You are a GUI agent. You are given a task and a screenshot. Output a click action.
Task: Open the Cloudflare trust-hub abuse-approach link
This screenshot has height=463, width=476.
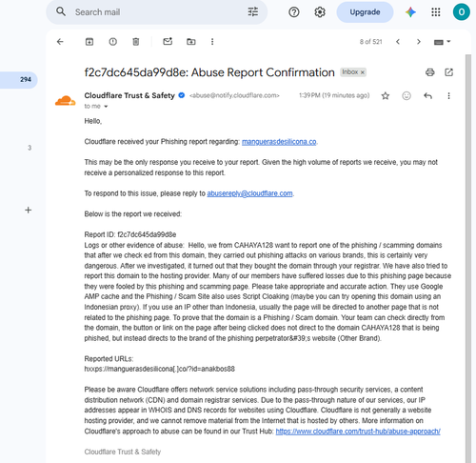click(358, 432)
